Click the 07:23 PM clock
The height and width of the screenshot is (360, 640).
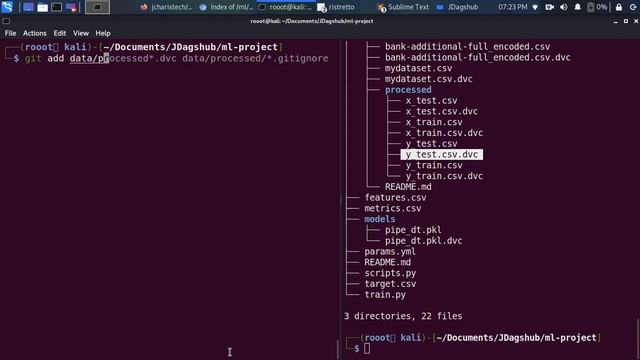(513, 7)
